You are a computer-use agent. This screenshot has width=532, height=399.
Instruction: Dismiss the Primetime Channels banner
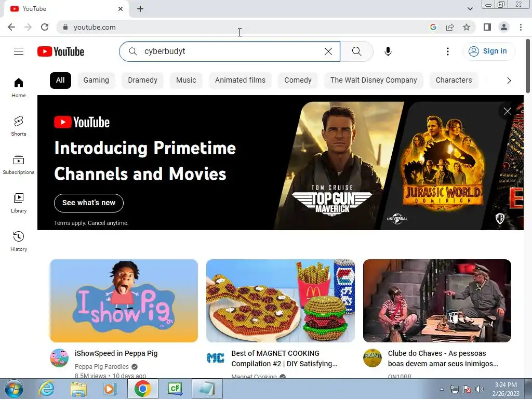507,111
